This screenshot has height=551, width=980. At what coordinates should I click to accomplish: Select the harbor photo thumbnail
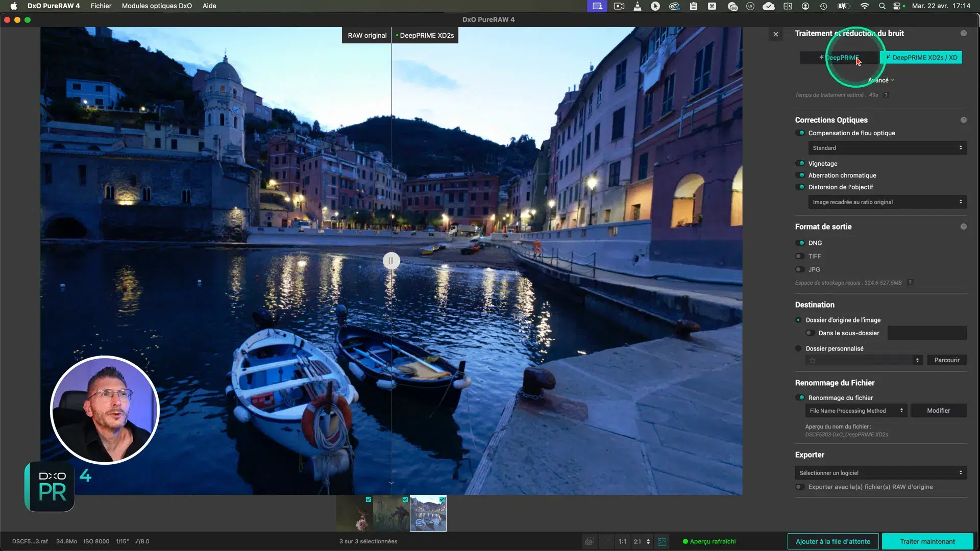point(428,513)
